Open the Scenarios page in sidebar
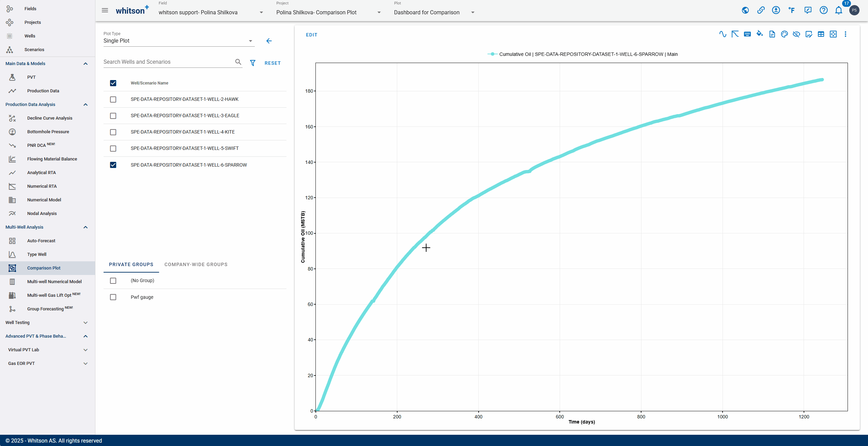Viewport: 868px width, 446px height. click(34, 50)
